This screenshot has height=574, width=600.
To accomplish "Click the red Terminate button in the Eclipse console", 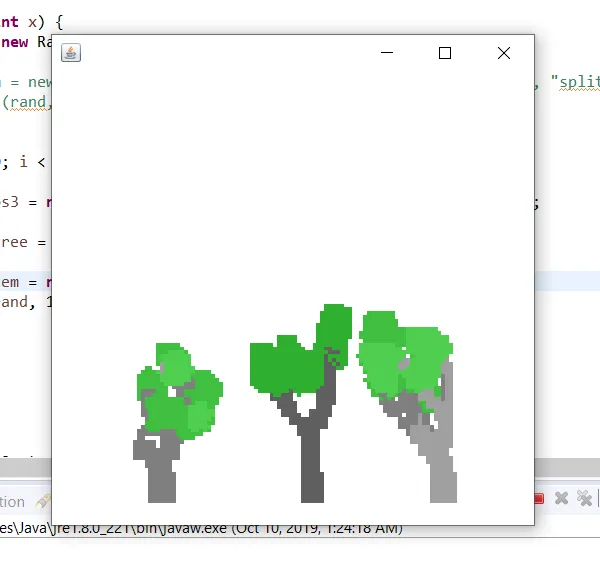I will (539, 498).
